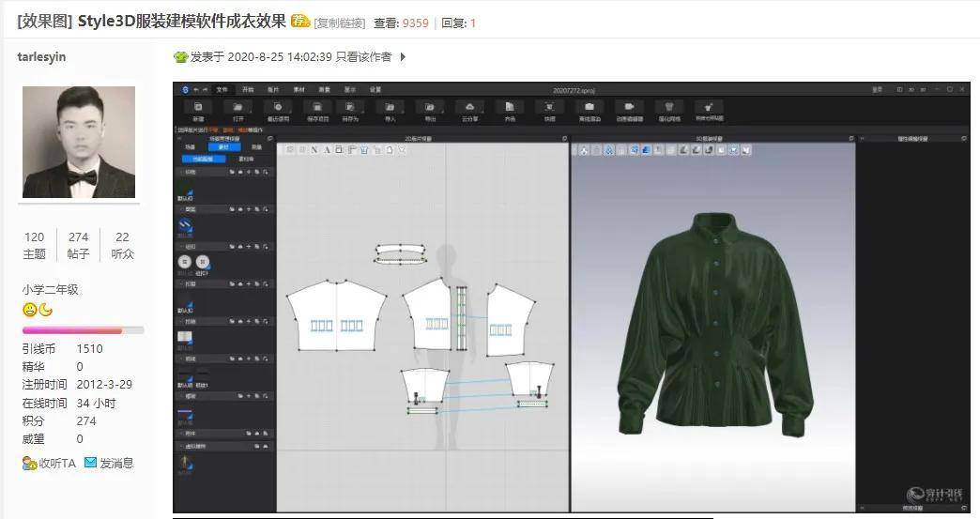
Task: Click the garment mesh icon in ribbon
Action: pos(668,107)
